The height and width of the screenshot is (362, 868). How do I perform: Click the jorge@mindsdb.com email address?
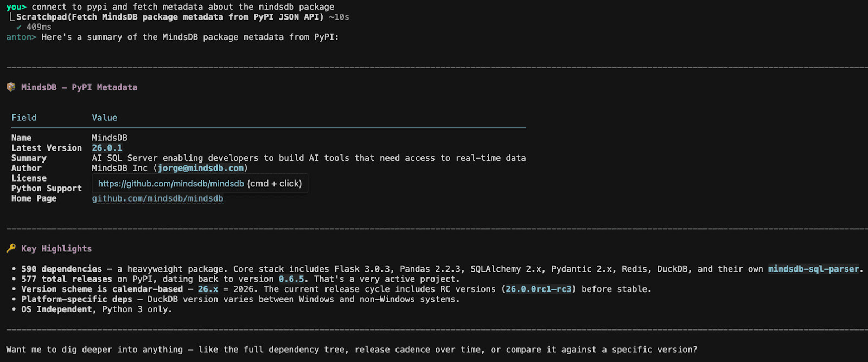coord(201,168)
